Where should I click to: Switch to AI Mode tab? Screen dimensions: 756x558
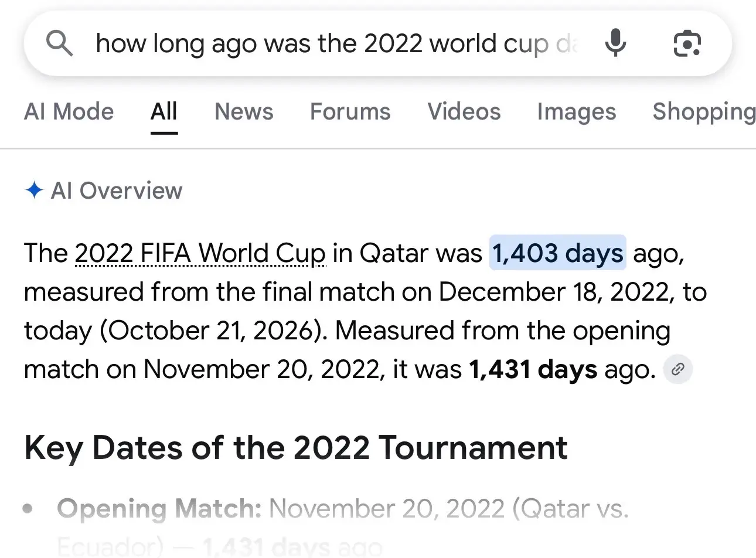tap(69, 111)
